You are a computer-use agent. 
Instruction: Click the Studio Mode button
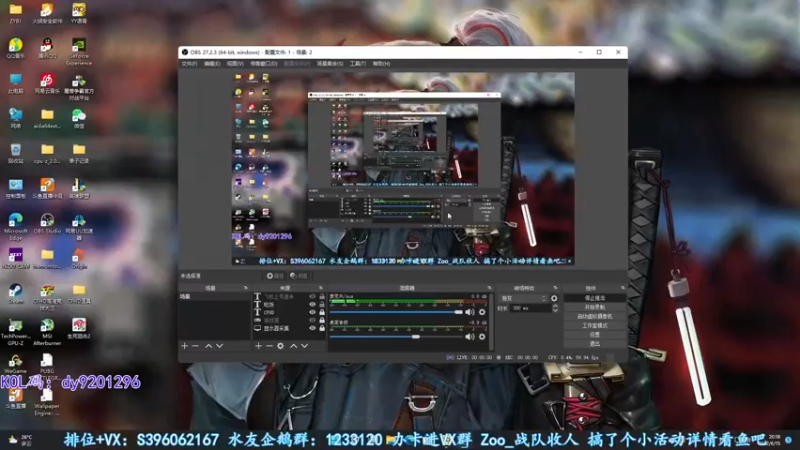point(595,326)
